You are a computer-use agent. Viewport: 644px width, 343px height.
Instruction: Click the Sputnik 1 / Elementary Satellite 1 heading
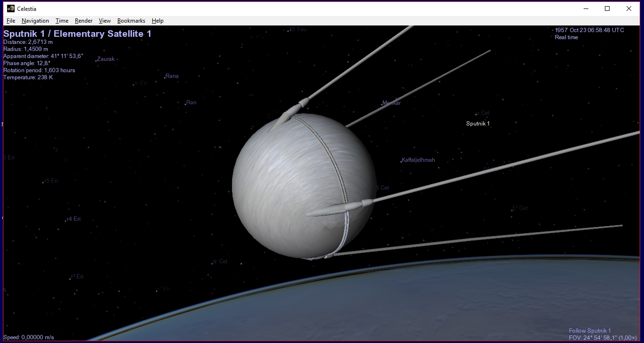coord(77,34)
